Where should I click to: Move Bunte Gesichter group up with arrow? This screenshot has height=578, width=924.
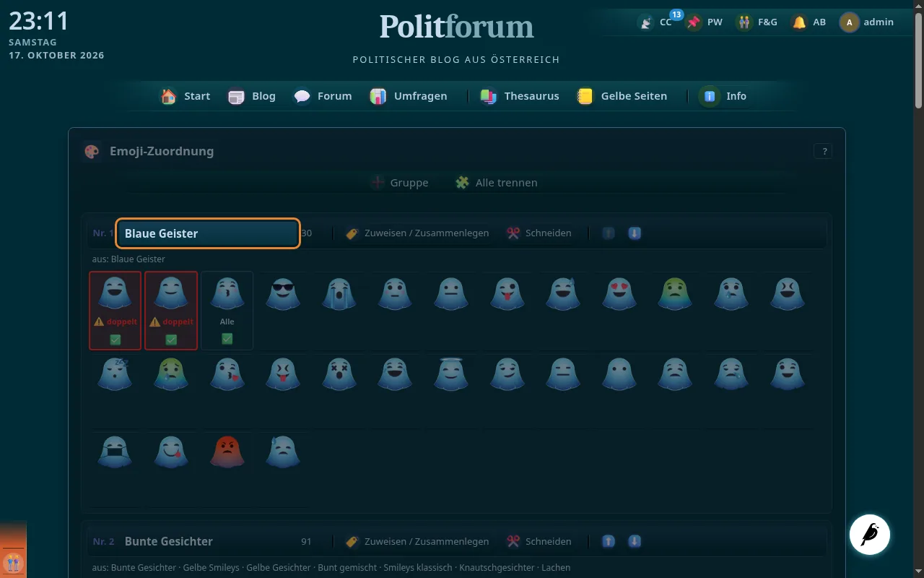click(x=609, y=541)
